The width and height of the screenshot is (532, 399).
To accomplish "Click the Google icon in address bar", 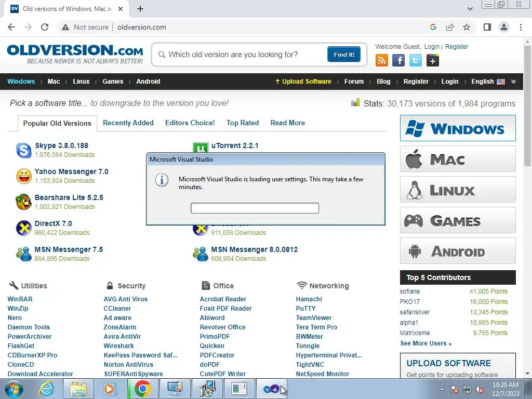I will click(433, 27).
